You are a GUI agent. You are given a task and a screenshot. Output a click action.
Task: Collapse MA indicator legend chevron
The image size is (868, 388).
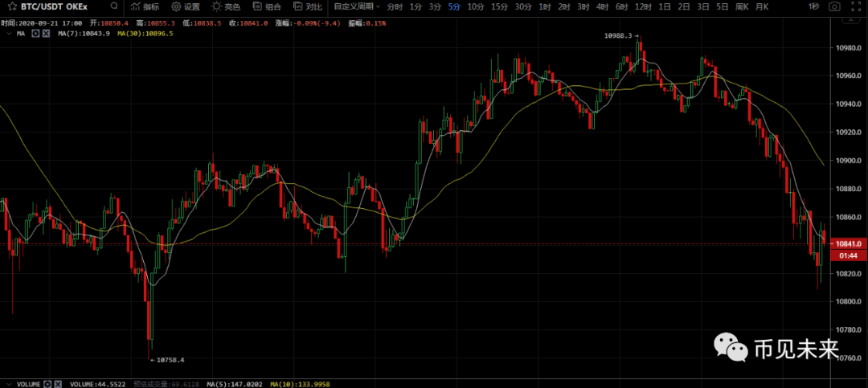coord(8,34)
